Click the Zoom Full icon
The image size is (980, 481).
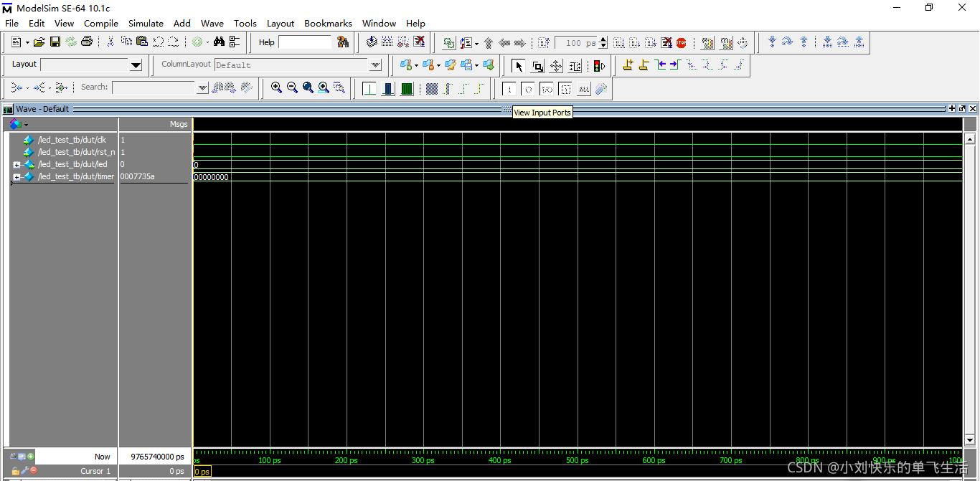(308, 87)
